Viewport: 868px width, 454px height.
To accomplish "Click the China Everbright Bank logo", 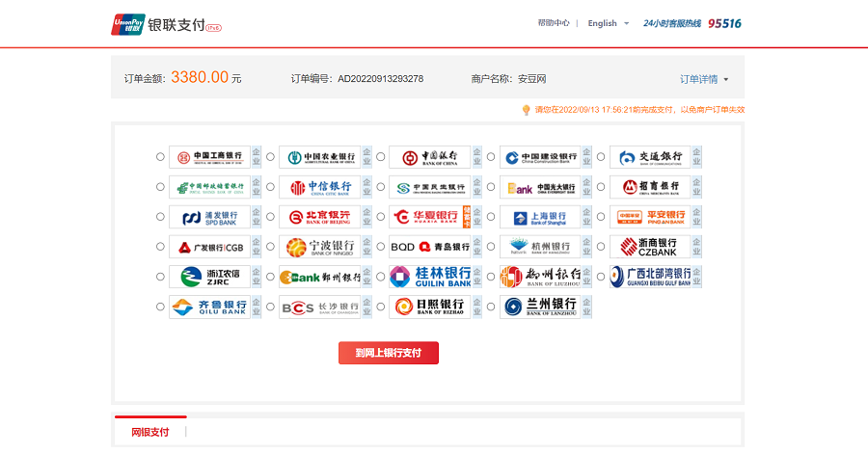I will coord(541,187).
